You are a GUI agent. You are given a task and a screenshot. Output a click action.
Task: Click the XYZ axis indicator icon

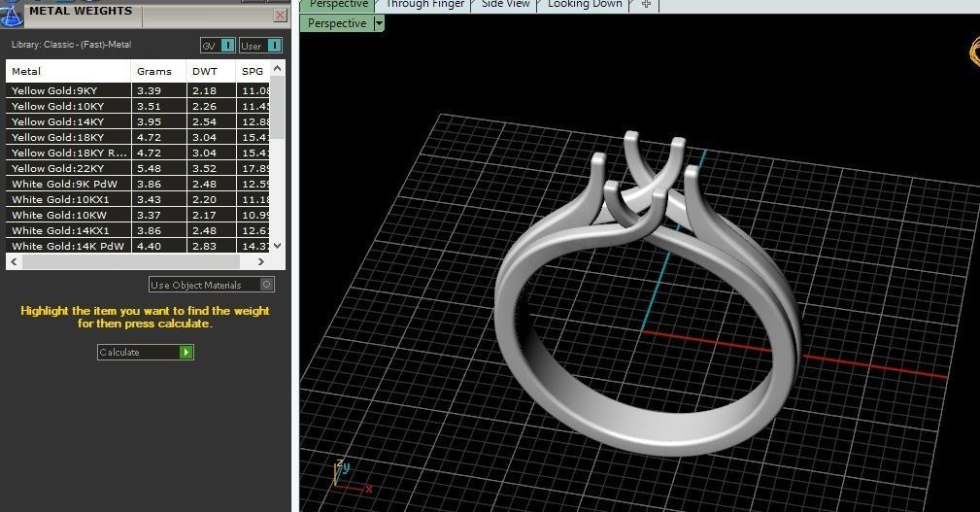pyautogui.click(x=353, y=477)
